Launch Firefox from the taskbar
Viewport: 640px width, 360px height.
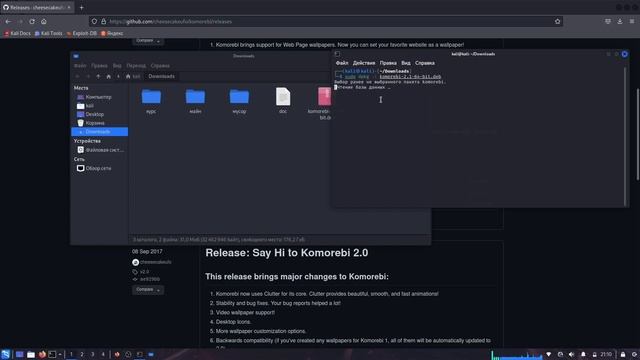coord(42,354)
